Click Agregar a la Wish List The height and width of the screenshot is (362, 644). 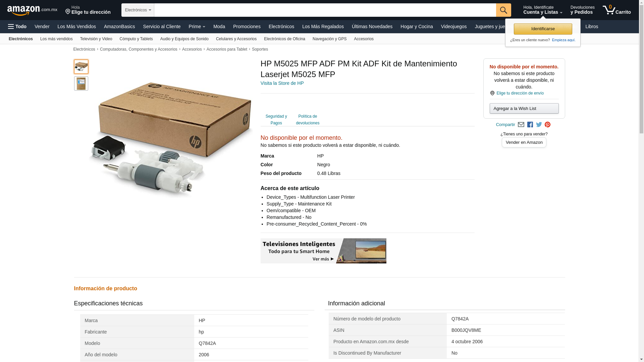pos(524,108)
